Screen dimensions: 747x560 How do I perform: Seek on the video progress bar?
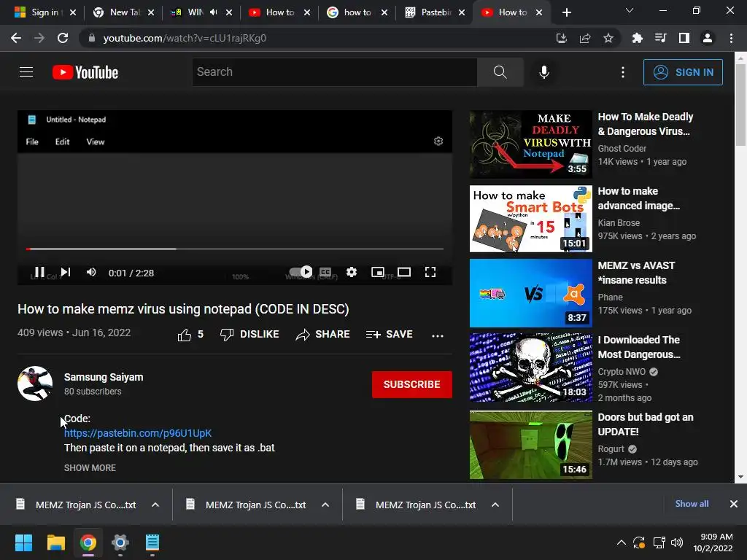click(234, 249)
